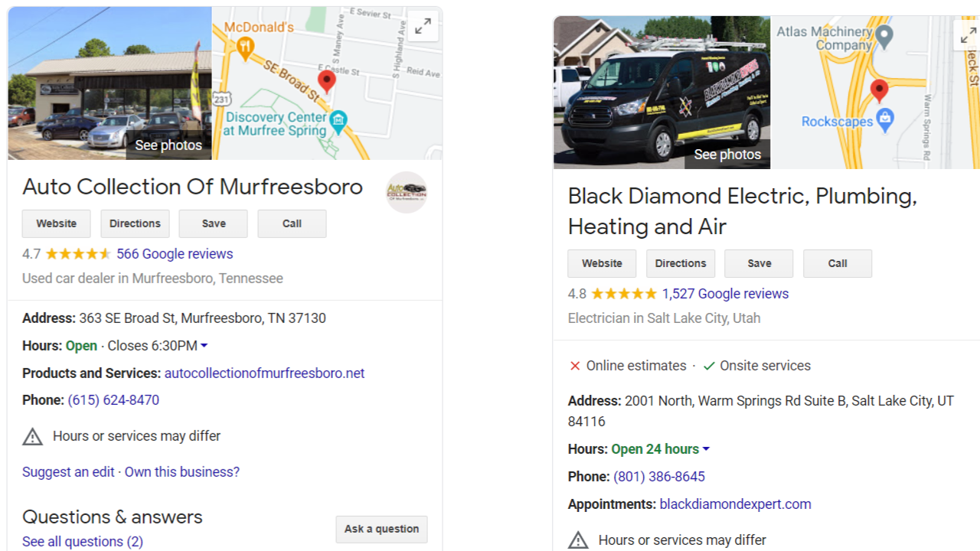Visit the blackdiamondexpert.com appointments link

point(735,504)
